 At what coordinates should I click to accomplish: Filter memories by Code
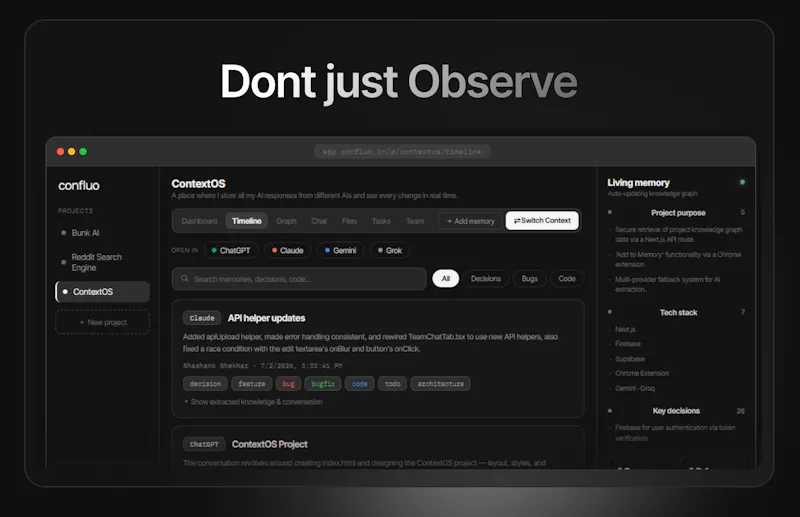(x=567, y=279)
